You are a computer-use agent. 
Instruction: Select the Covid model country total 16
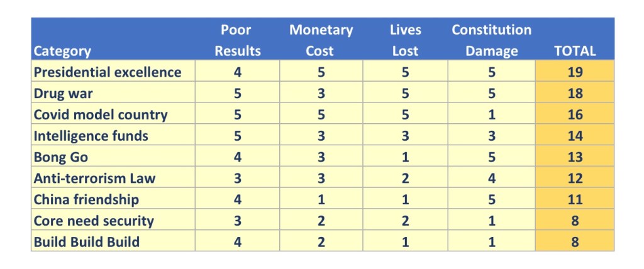point(574,115)
